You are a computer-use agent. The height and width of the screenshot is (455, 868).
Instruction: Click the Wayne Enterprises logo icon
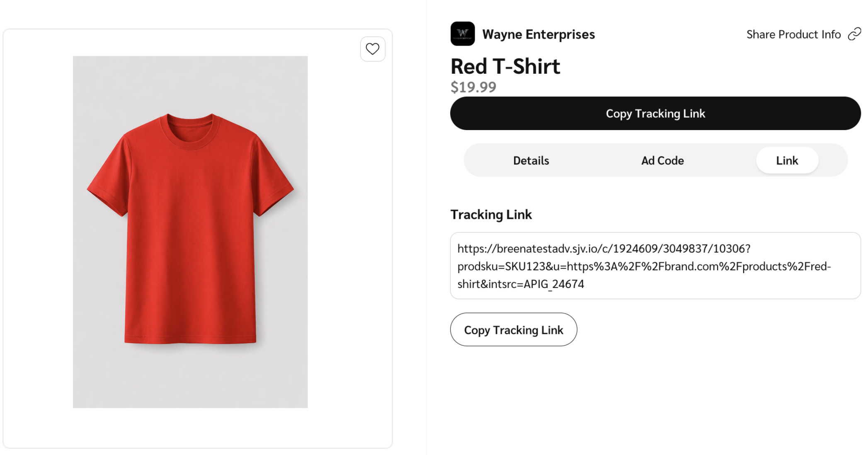tap(462, 34)
